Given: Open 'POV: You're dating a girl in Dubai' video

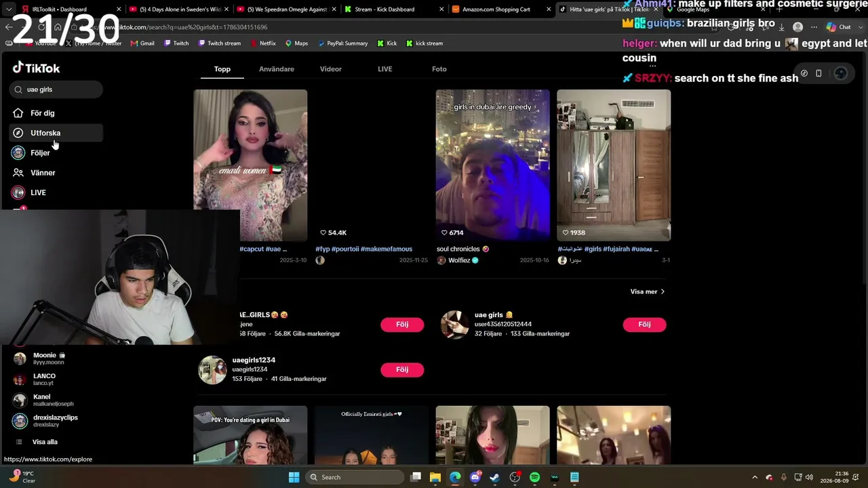Looking at the screenshot, I should click(250, 435).
